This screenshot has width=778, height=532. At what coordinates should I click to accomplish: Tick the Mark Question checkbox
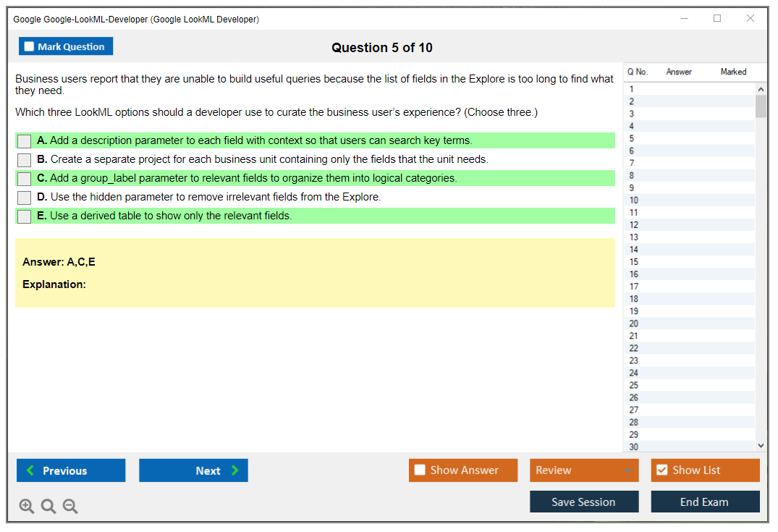pyautogui.click(x=30, y=46)
